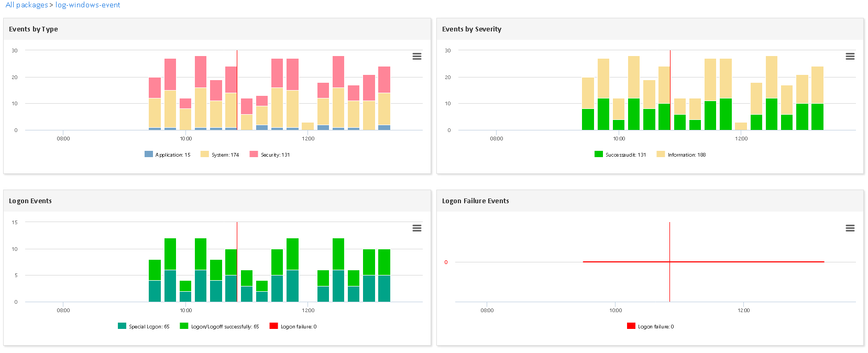Viewport: 868px width, 353px height.
Task: Click the Events by Type panel title
Action: [x=34, y=29]
